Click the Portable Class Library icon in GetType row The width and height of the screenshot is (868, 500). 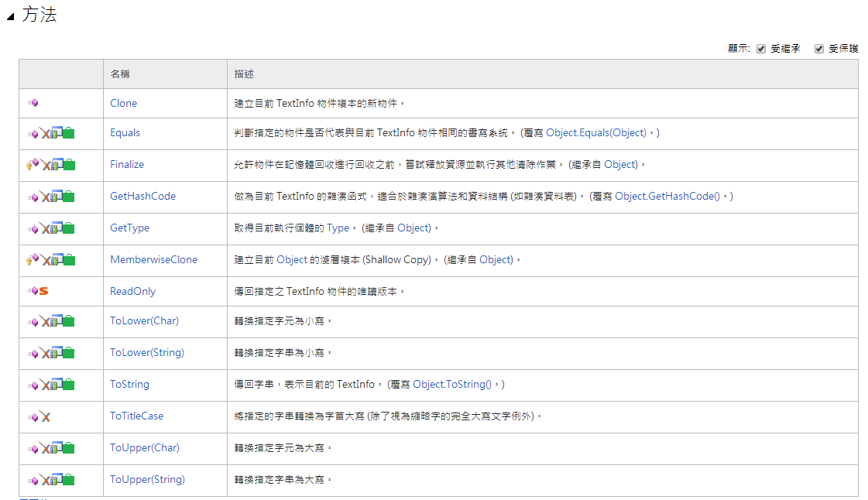[57, 228]
